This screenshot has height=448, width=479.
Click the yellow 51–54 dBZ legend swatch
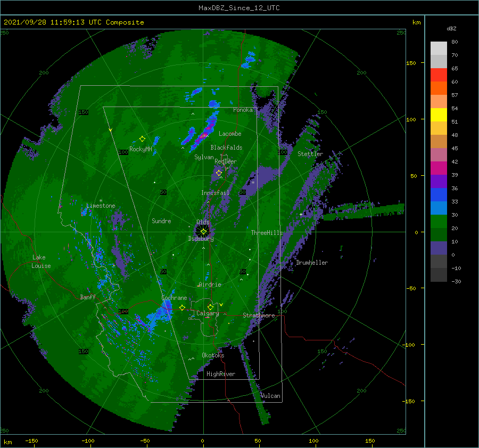tap(439, 115)
